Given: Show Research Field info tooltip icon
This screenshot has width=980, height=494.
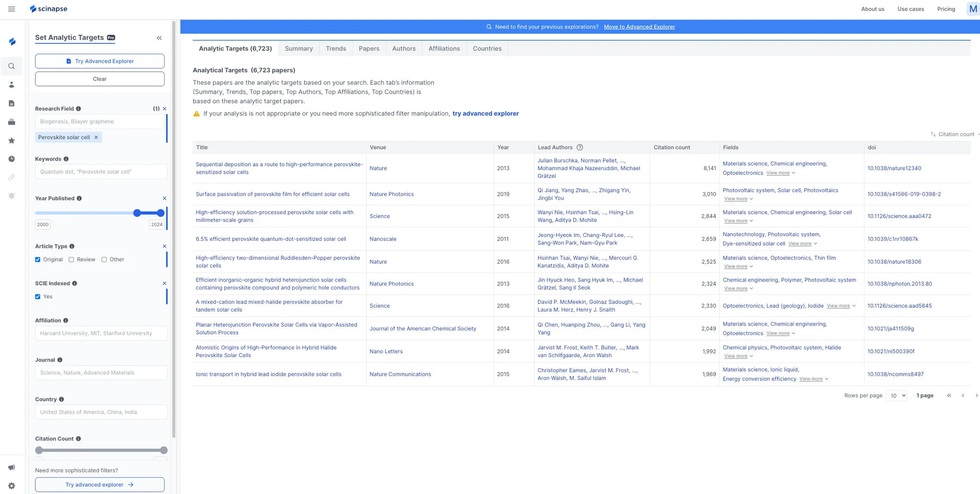Looking at the screenshot, I should click(x=78, y=109).
